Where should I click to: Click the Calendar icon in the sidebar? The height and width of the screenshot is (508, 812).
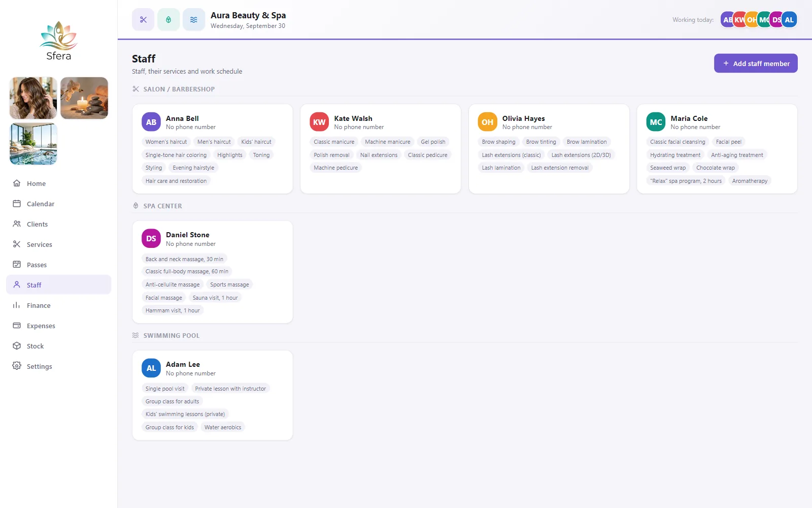(x=17, y=204)
